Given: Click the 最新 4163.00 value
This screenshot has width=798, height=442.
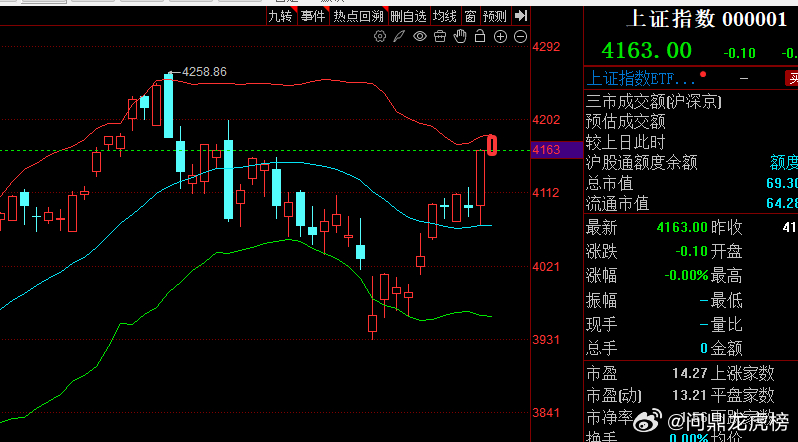Looking at the screenshot, I should (682, 227).
